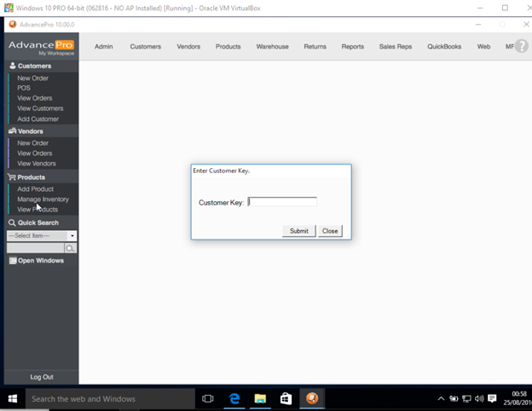This screenshot has height=411, width=532.
Task: Click the AdvancePro logo in sidebar
Action: coord(41,47)
